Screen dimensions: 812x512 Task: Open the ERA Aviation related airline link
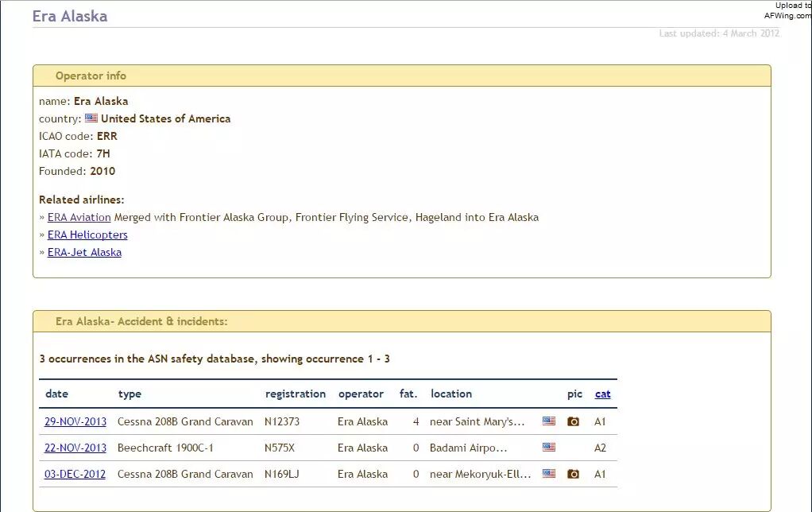pyautogui.click(x=79, y=218)
